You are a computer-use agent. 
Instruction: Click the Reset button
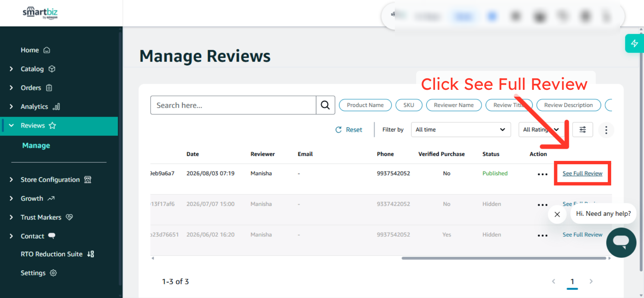[349, 129]
